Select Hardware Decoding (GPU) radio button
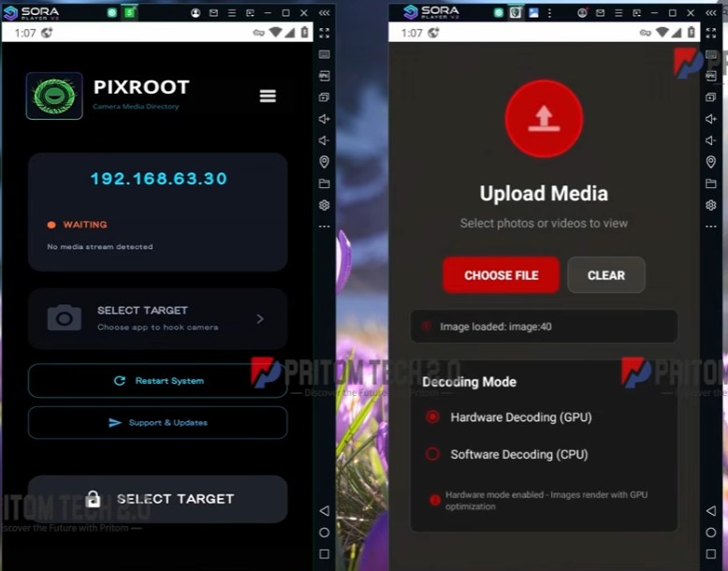The image size is (728, 571). tap(432, 417)
